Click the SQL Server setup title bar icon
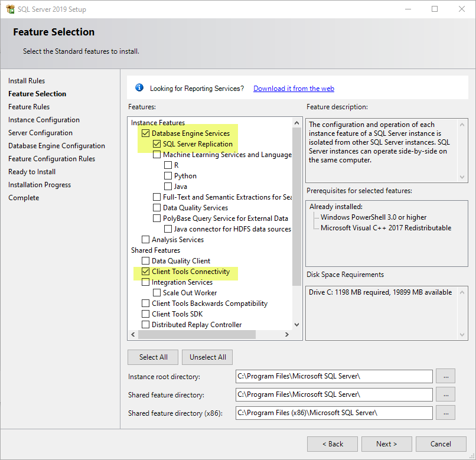 [x=10, y=9]
